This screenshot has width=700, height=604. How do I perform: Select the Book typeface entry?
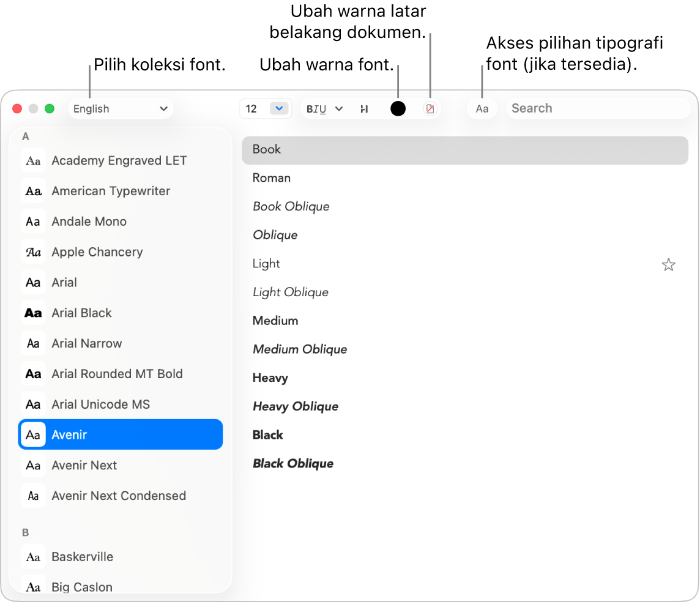[267, 149]
